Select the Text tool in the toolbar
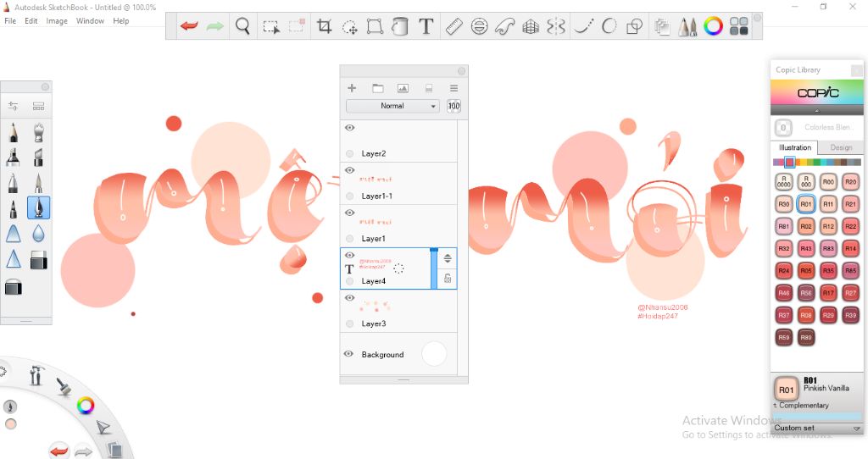The width and height of the screenshot is (868, 459). [x=426, y=26]
